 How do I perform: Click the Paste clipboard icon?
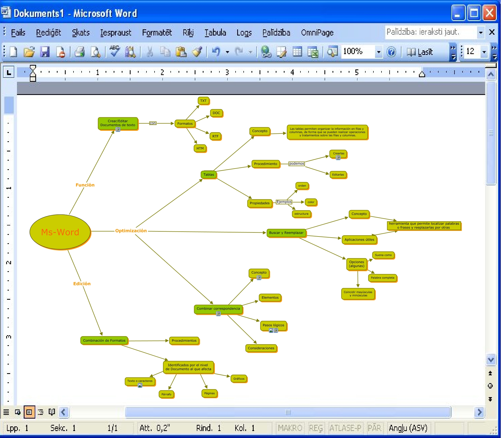pos(181,52)
